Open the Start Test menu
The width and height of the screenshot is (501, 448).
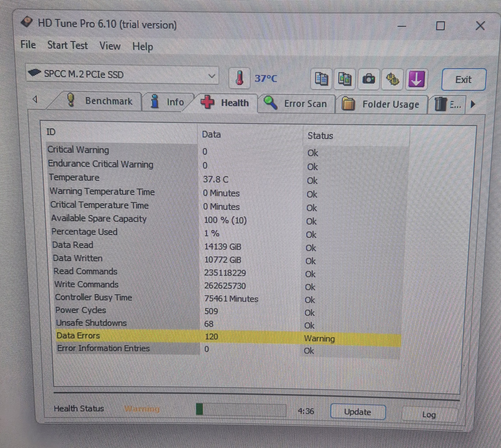pos(67,46)
